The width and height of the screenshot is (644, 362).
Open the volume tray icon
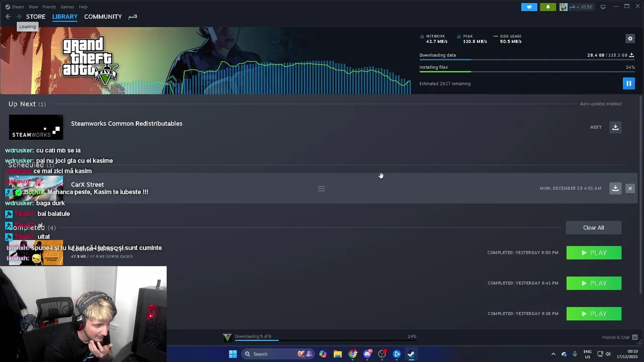click(608, 354)
